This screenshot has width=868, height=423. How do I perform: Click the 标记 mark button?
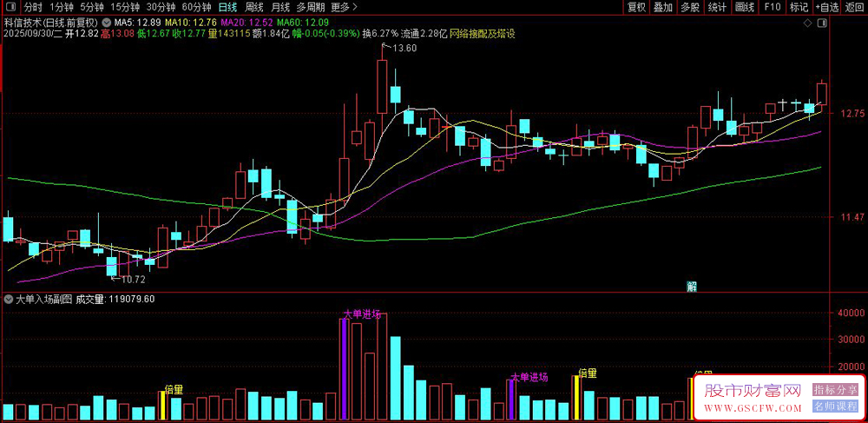(x=799, y=7)
